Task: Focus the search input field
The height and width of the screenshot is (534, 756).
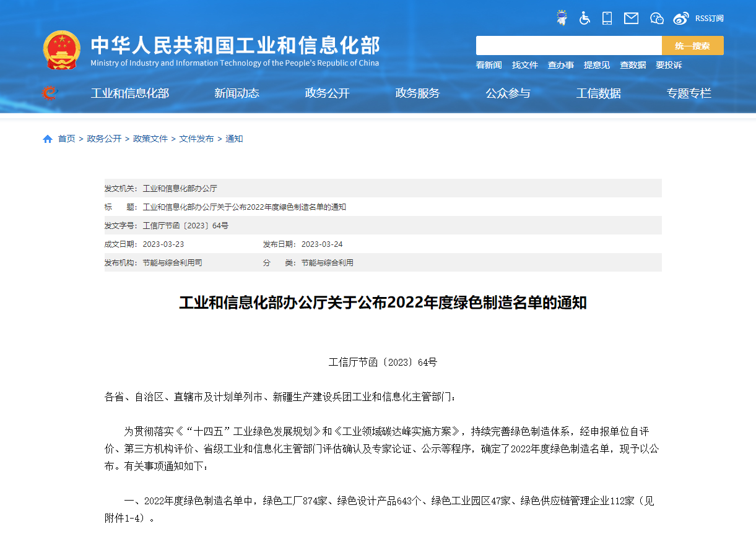Action: click(x=568, y=46)
